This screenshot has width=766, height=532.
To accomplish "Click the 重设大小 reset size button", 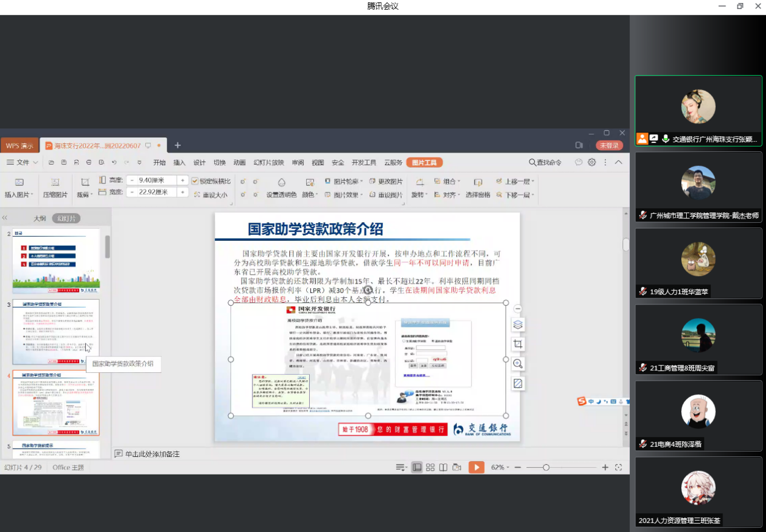I will pyautogui.click(x=211, y=195).
